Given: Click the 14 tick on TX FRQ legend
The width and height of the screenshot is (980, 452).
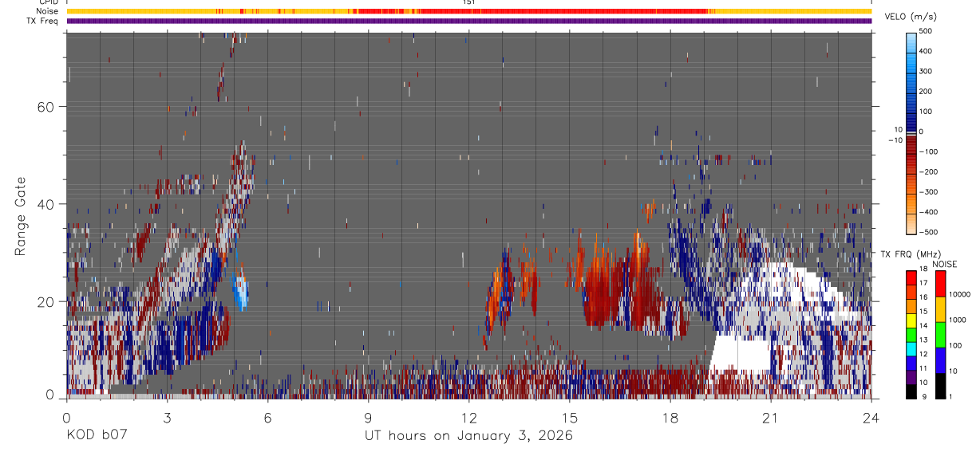Looking at the screenshot, I should click(x=924, y=327).
